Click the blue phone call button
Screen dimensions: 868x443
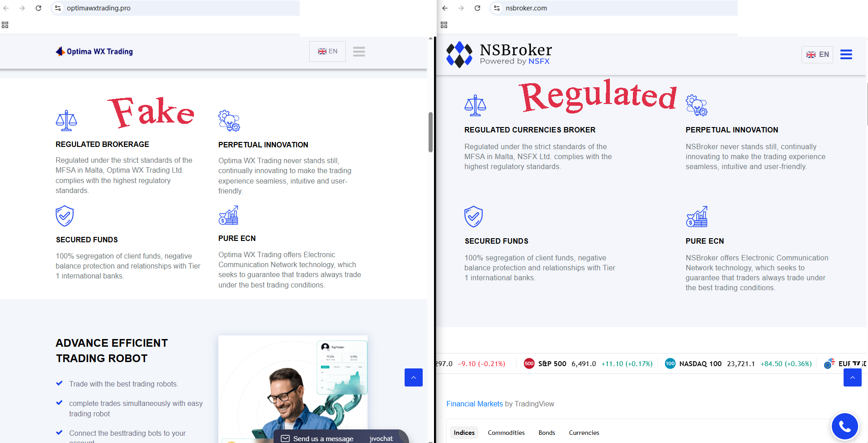coord(844,426)
